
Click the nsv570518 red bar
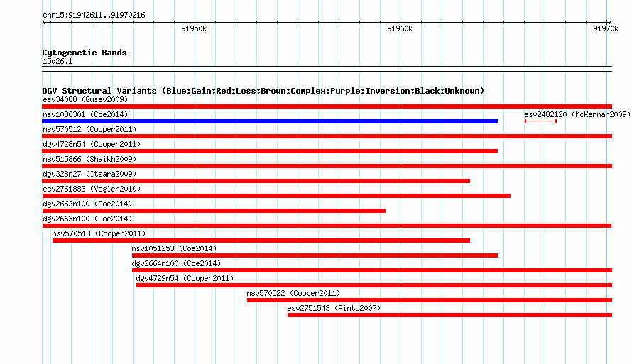[261, 241]
